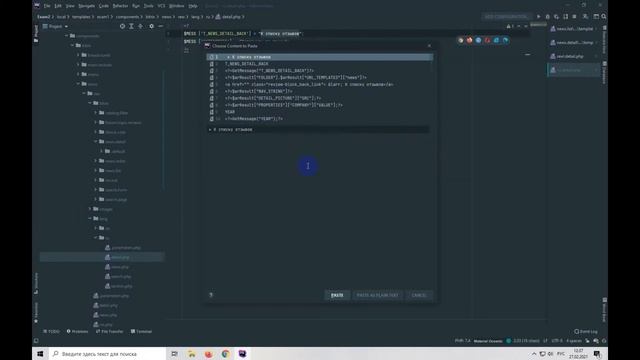640x360 pixels.
Task: Switch to news.list template tab
Action: [x=574, y=29]
